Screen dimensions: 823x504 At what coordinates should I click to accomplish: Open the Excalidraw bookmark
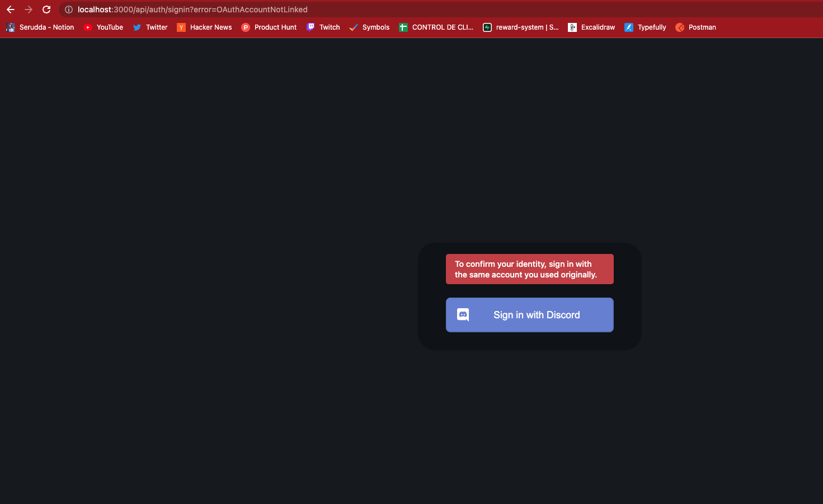coord(591,27)
